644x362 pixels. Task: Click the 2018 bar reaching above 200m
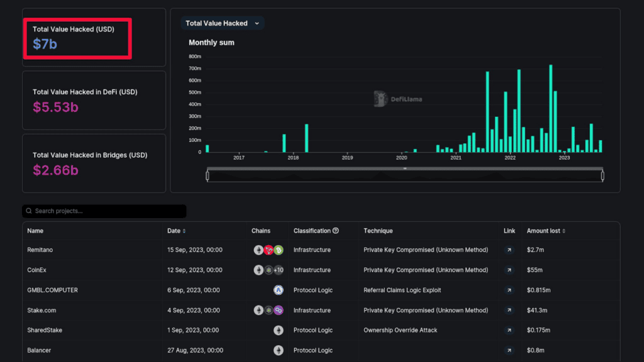point(306,138)
